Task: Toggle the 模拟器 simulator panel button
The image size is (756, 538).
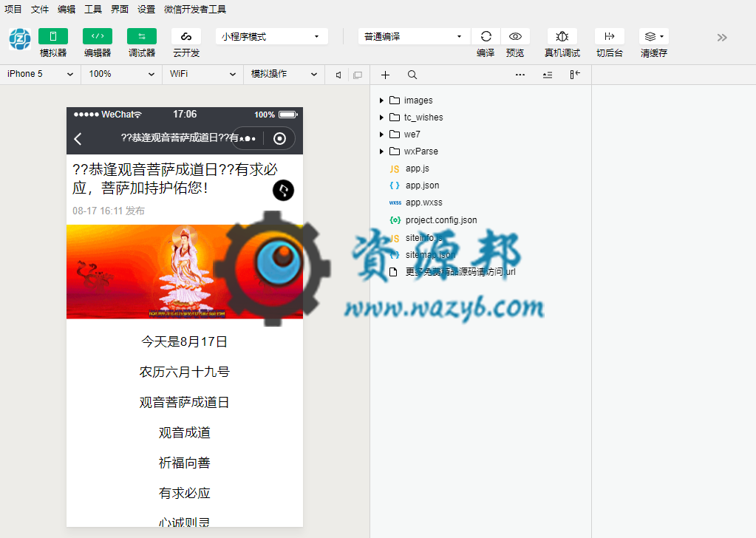Action: pos(53,36)
